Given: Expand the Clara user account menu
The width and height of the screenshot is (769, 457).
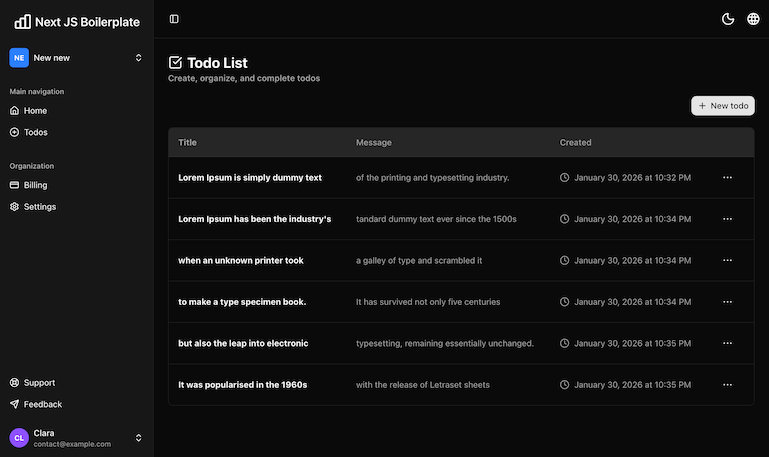Looking at the screenshot, I should [138, 438].
